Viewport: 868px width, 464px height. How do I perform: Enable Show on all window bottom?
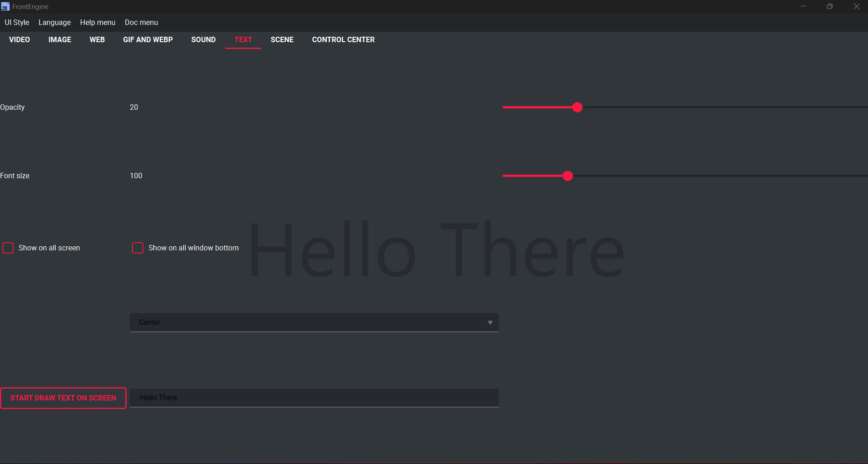point(137,248)
